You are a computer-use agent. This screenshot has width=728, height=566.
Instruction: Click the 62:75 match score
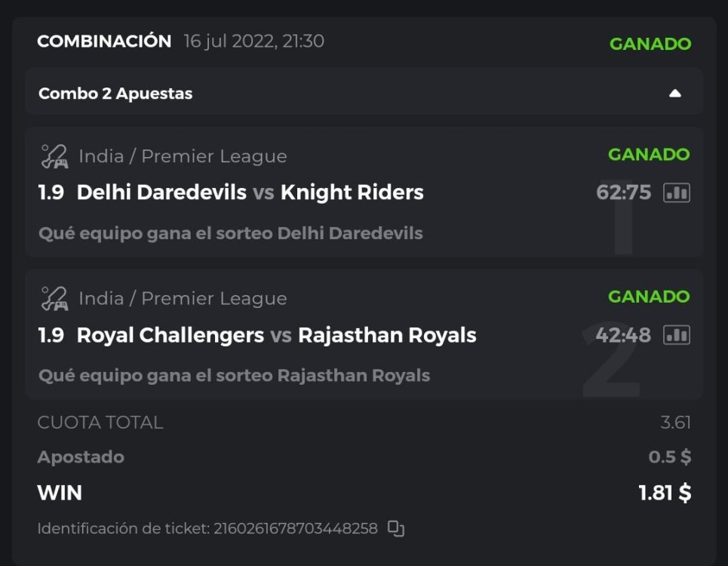623,192
